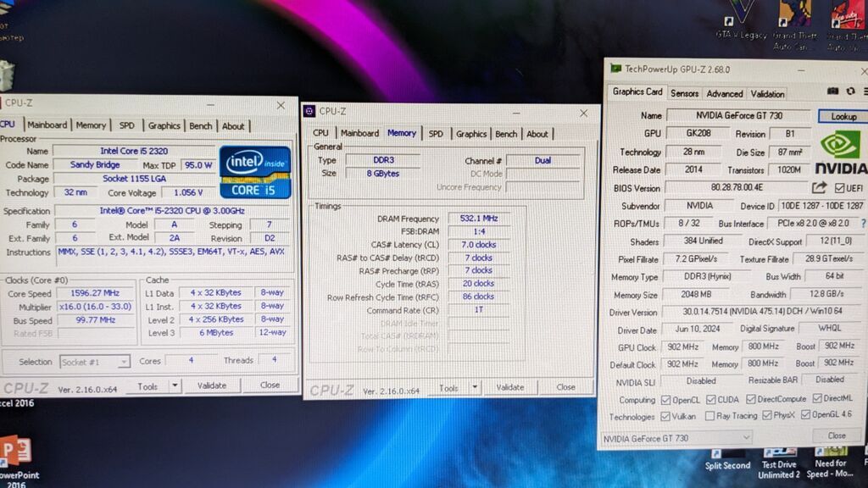Click Close in left CPU-Z window
The image size is (868, 488).
[270, 385]
